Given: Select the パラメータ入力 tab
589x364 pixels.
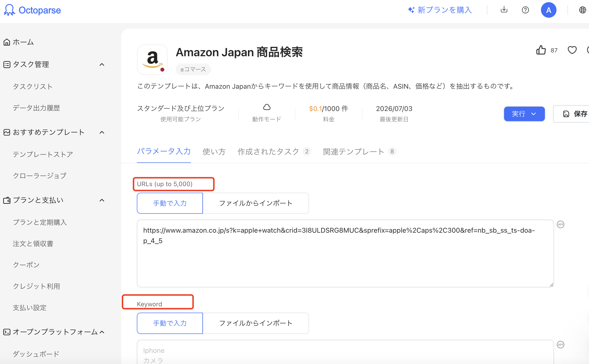Looking at the screenshot, I should tap(164, 151).
